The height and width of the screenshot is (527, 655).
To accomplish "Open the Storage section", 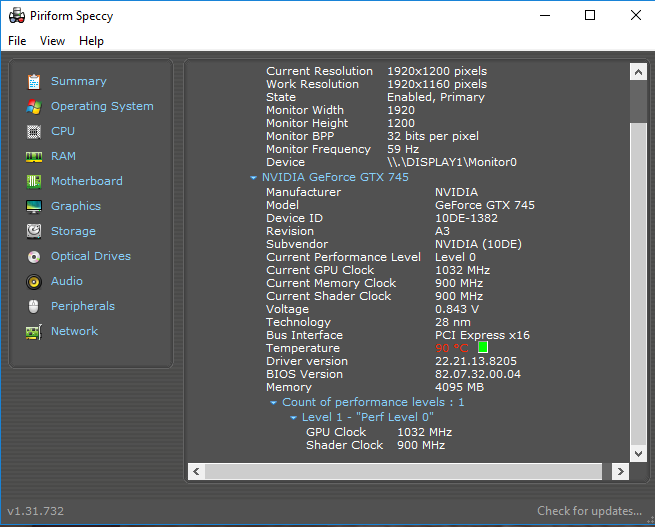I will [x=73, y=231].
